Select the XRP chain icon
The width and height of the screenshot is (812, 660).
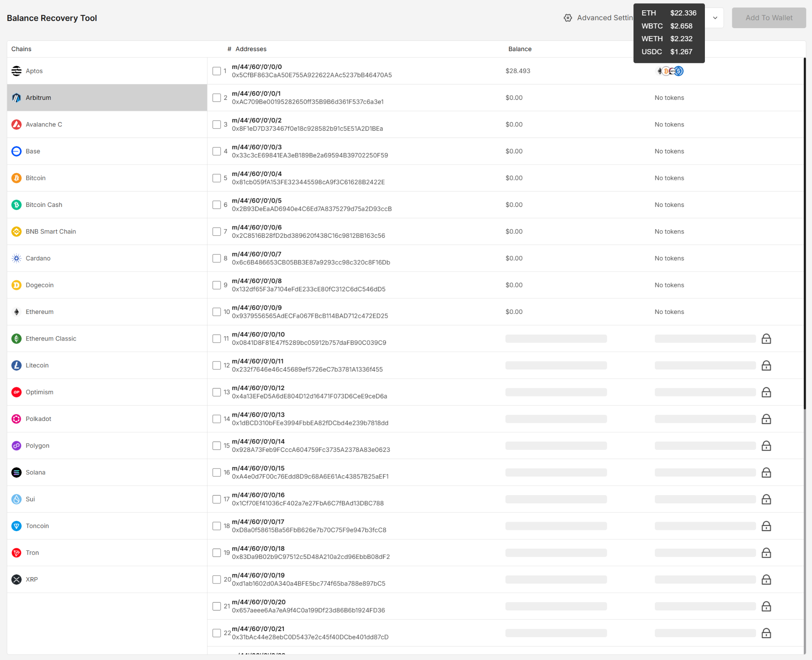pyautogui.click(x=16, y=579)
